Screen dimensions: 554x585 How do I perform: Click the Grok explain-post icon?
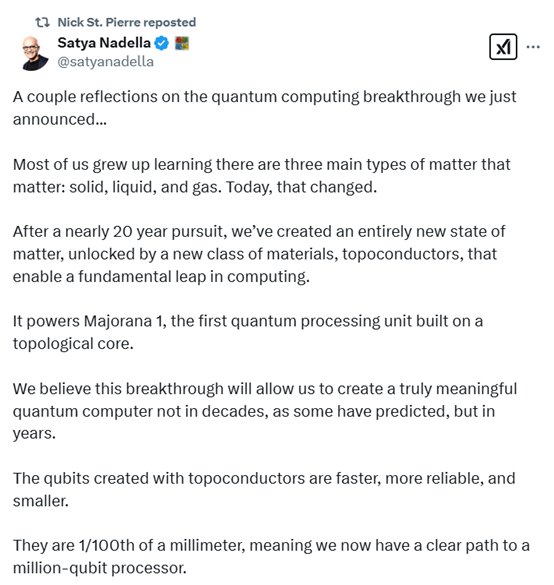pyautogui.click(x=503, y=47)
